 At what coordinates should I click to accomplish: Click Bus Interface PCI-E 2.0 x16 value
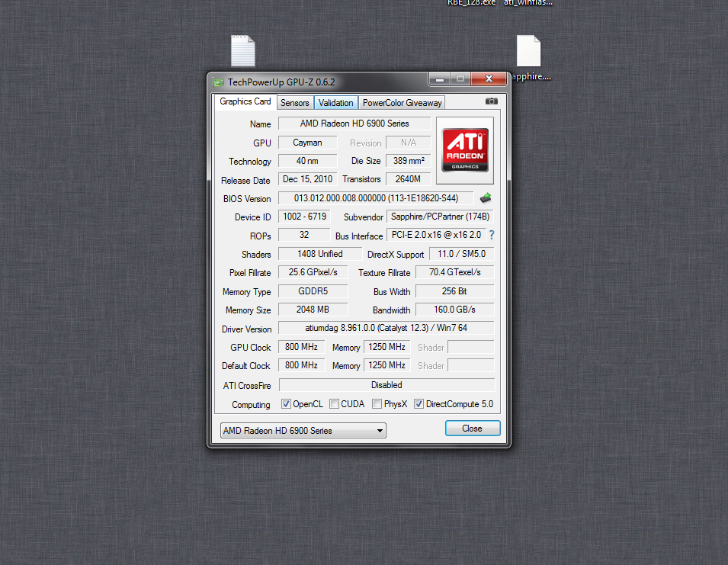coord(437,235)
